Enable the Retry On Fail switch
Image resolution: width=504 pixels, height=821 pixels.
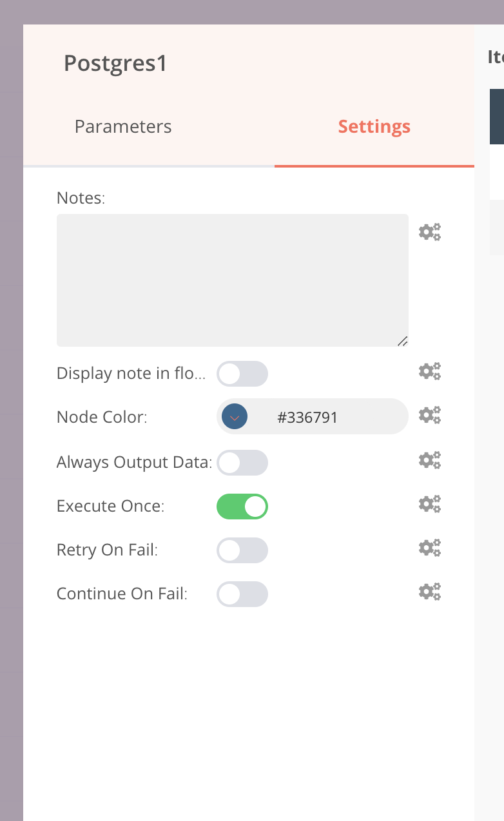point(242,550)
